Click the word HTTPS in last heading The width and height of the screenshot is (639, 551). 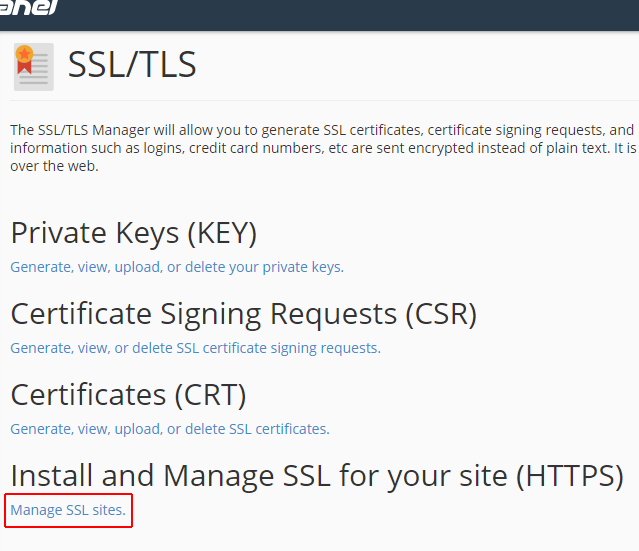coord(569,476)
